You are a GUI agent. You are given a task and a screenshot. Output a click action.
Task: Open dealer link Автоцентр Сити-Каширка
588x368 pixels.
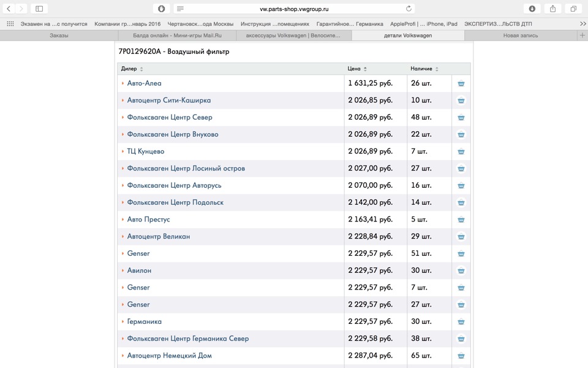(x=169, y=100)
